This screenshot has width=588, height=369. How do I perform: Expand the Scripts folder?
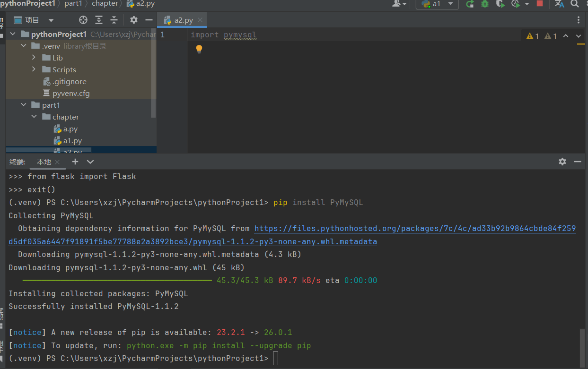pyautogui.click(x=34, y=69)
